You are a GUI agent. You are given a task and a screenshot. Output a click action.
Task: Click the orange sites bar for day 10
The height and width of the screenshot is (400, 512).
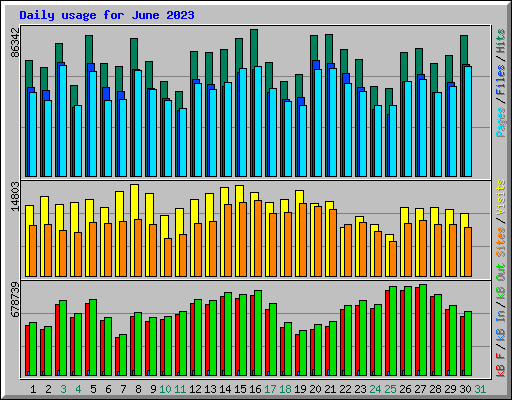tap(168, 257)
